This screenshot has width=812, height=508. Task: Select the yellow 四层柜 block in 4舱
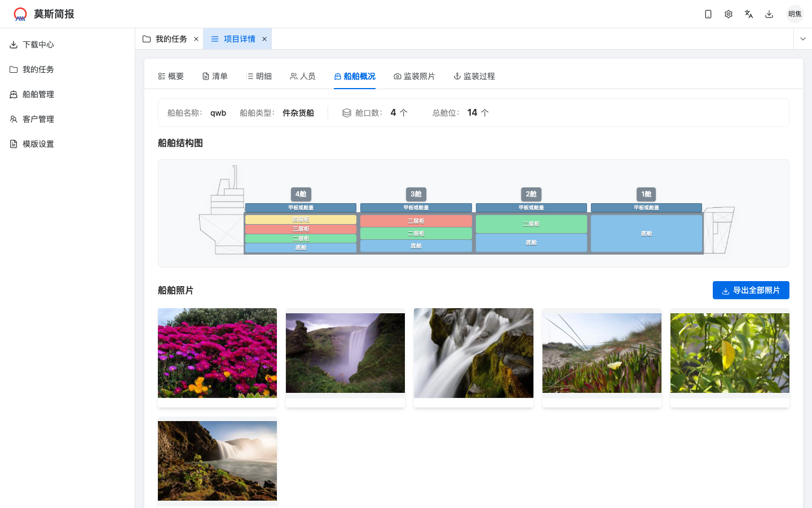point(301,220)
